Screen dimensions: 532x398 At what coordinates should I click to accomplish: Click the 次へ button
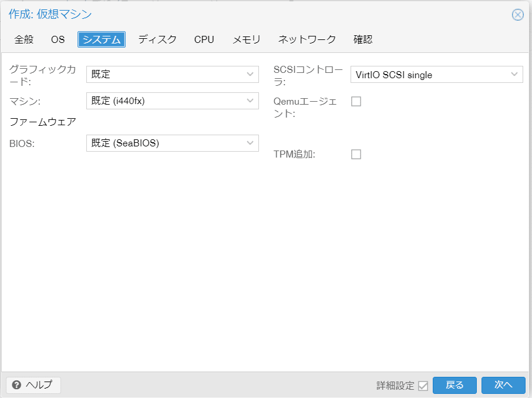(x=503, y=385)
